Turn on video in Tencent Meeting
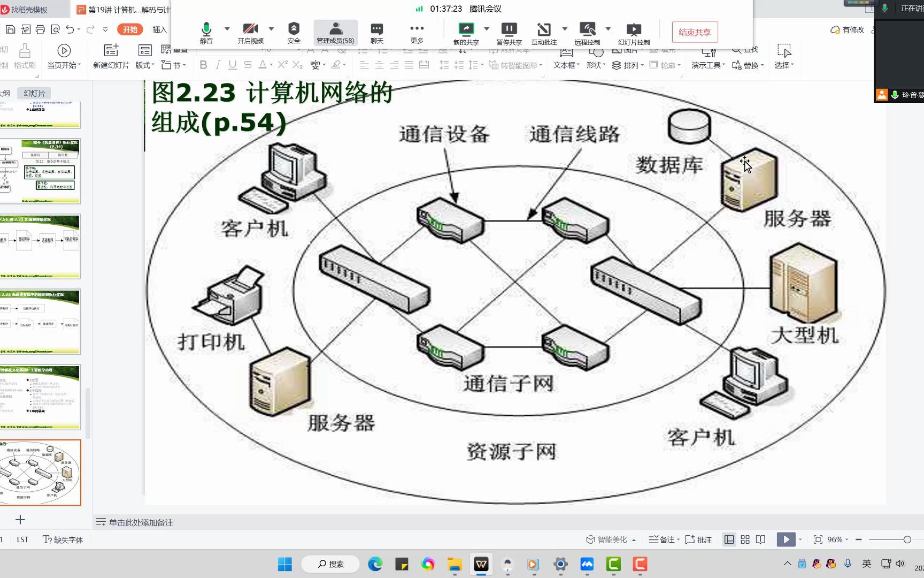Viewport: 924px width, 578px height. (x=250, y=33)
